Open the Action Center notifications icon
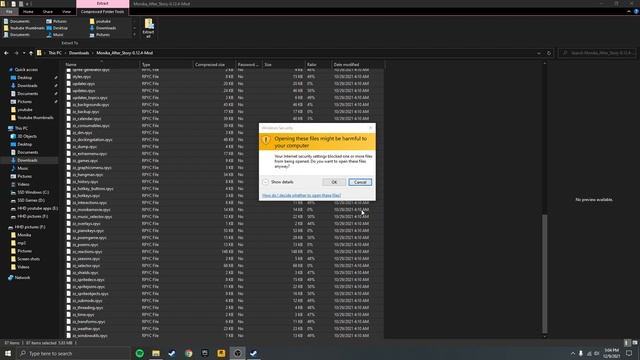 coord(629,353)
